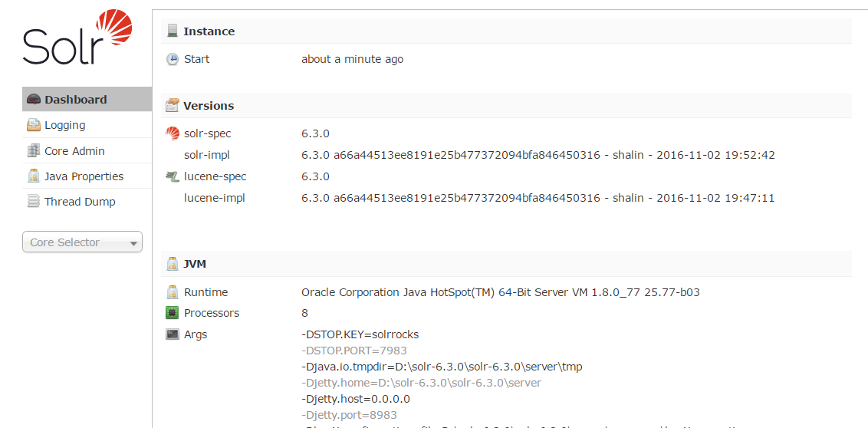Click the Instance section header

(x=506, y=31)
